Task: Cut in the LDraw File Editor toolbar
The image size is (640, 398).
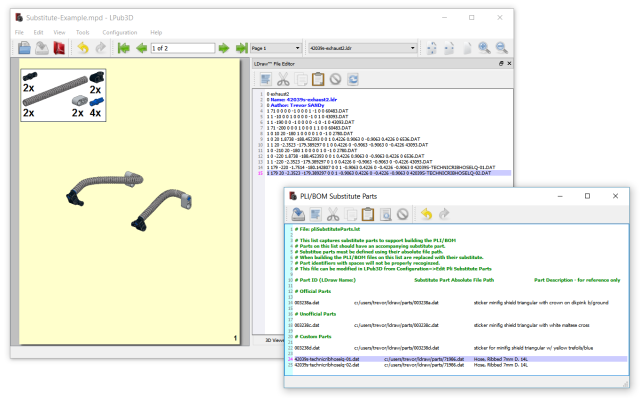Action: (283, 79)
